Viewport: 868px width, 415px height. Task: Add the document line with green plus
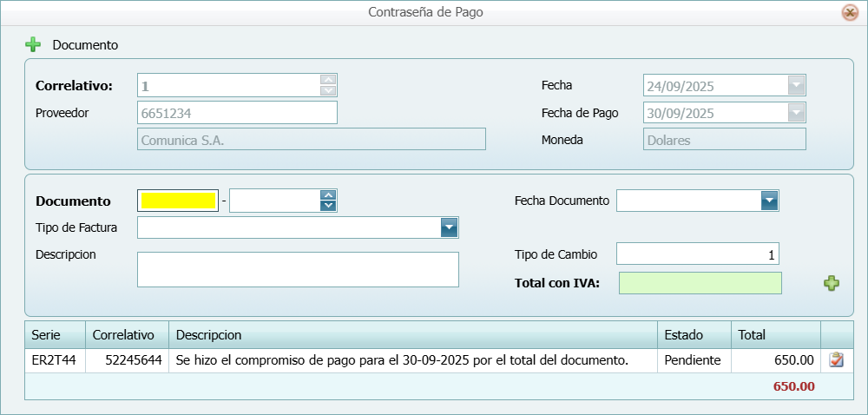[831, 283]
